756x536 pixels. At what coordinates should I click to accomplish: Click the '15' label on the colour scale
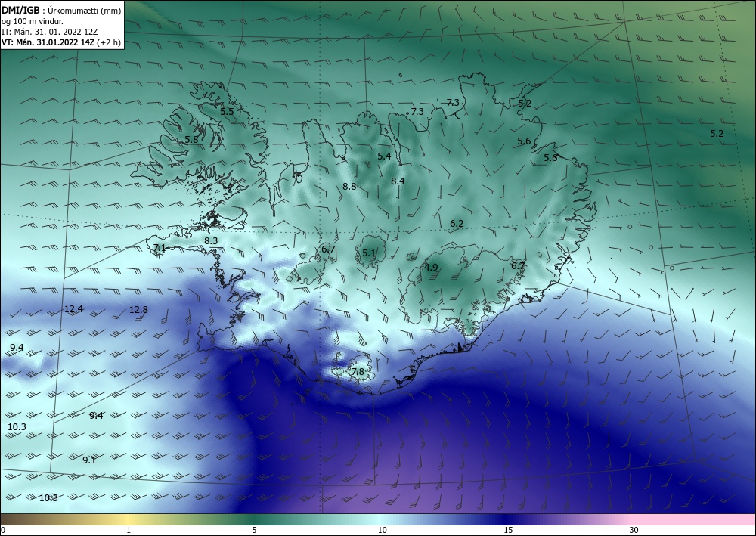(508, 530)
